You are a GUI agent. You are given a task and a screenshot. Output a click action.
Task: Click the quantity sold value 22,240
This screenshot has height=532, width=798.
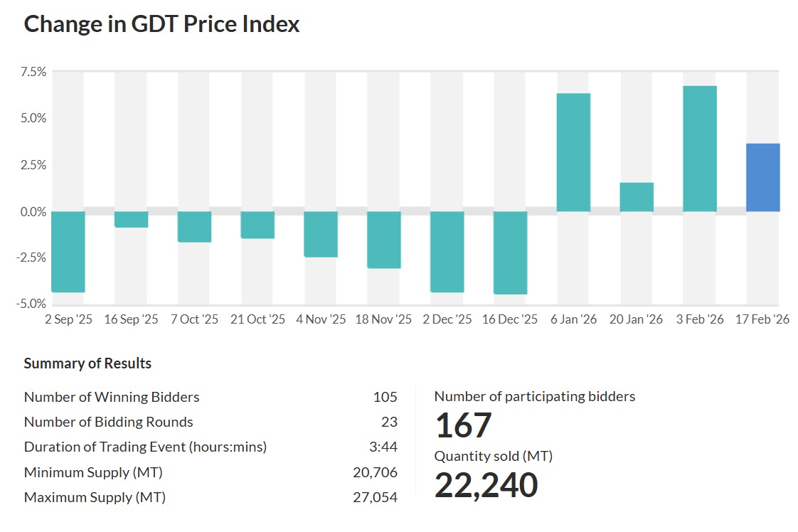486,485
